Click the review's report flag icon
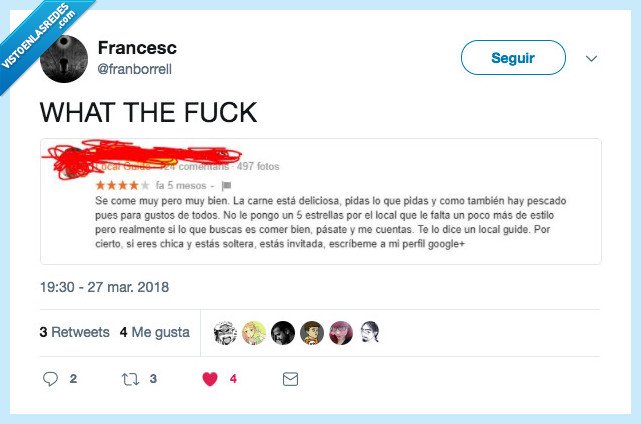 [x=226, y=186]
